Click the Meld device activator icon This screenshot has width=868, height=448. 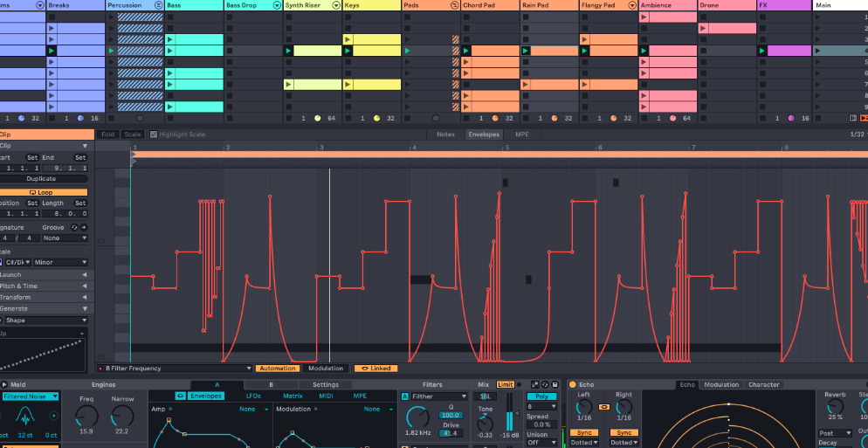(4, 384)
